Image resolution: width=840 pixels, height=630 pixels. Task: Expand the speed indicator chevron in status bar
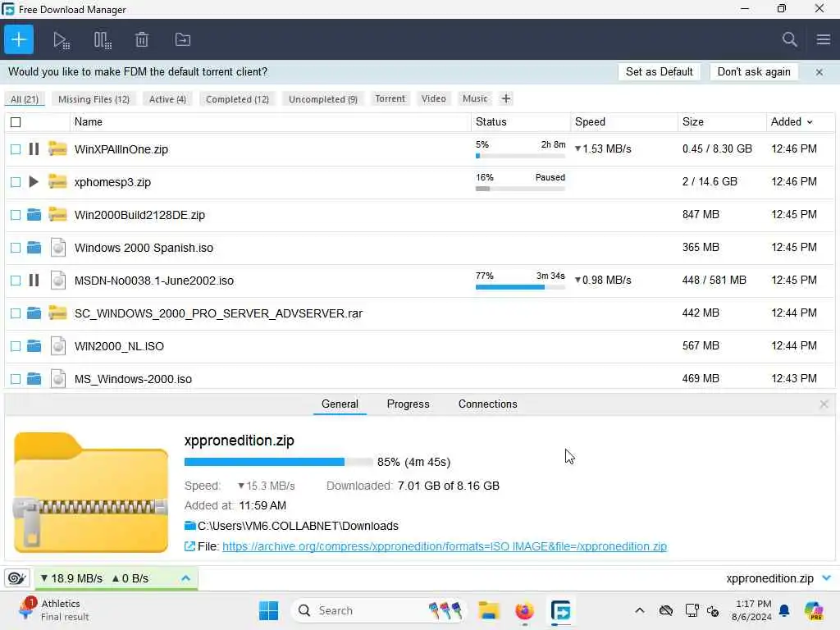[x=185, y=578]
